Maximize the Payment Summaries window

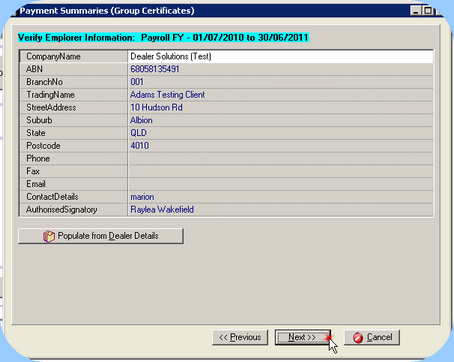tap(427, 11)
